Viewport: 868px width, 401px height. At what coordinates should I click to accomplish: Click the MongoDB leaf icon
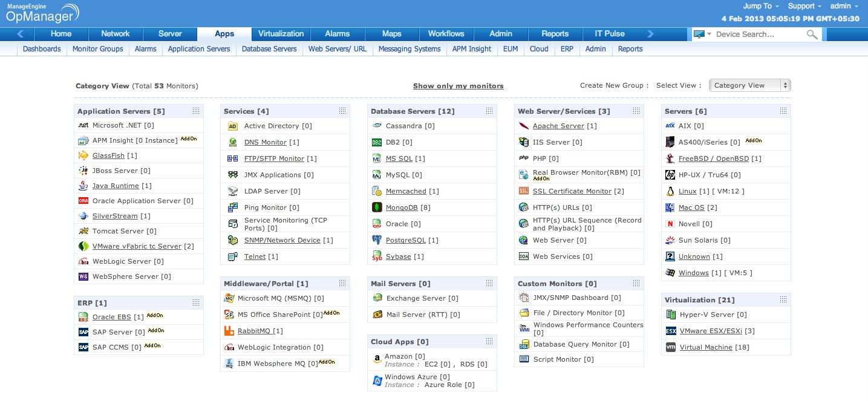point(377,207)
